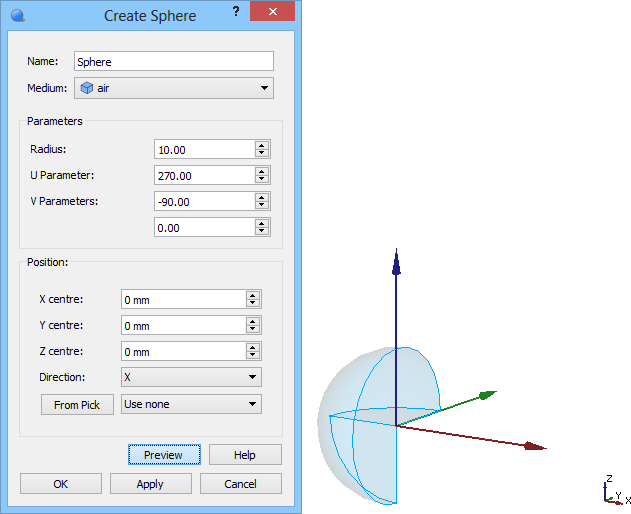Increase the Z centre value
Image resolution: width=631 pixels, height=514 pixels.
pos(253,347)
